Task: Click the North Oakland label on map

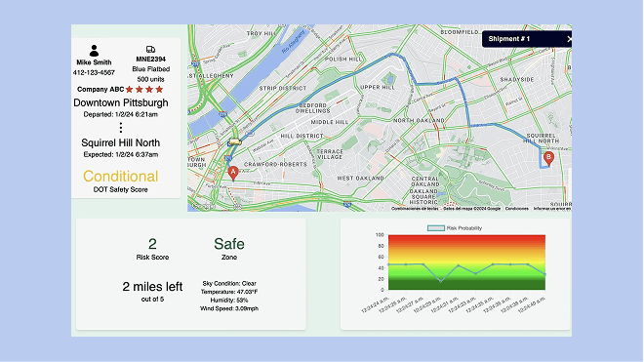Action: (419, 120)
